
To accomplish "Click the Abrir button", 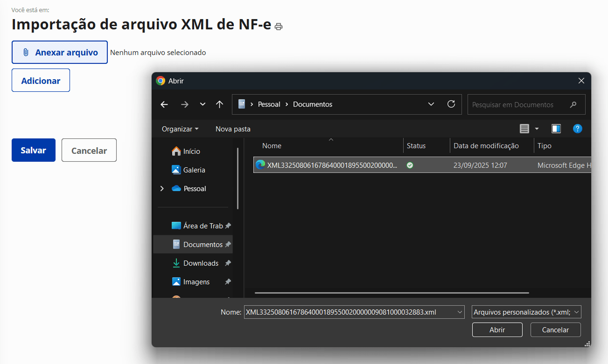I will 497,330.
